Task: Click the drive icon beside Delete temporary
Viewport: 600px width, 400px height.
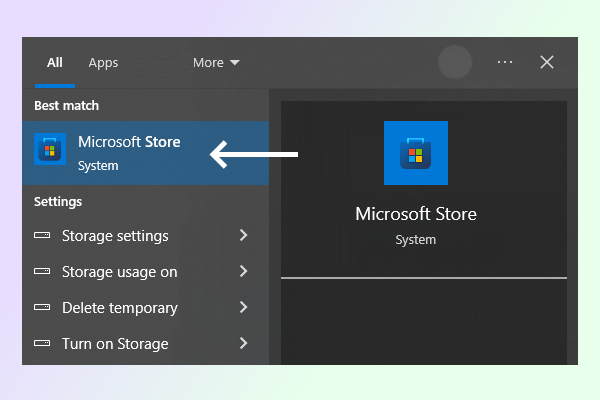Action: 42,308
